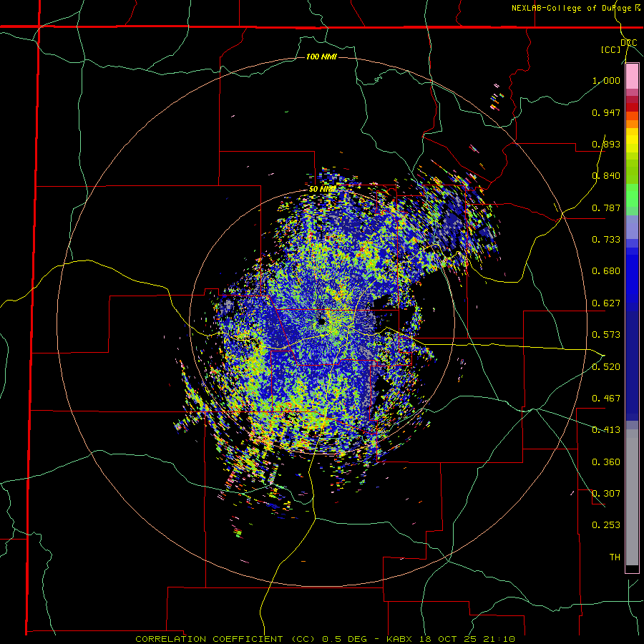Click the 0.520 scale value
The image size is (644, 644).
click(606, 367)
